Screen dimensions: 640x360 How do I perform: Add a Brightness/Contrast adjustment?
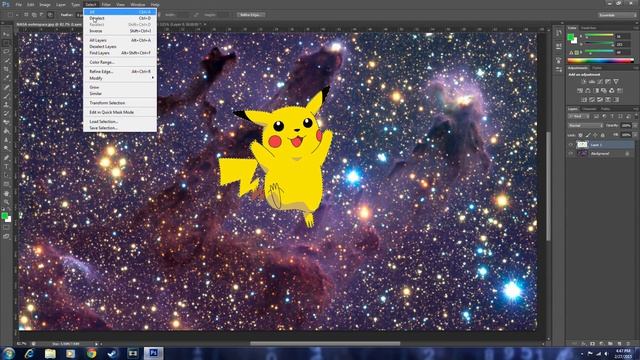[x=584, y=82]
